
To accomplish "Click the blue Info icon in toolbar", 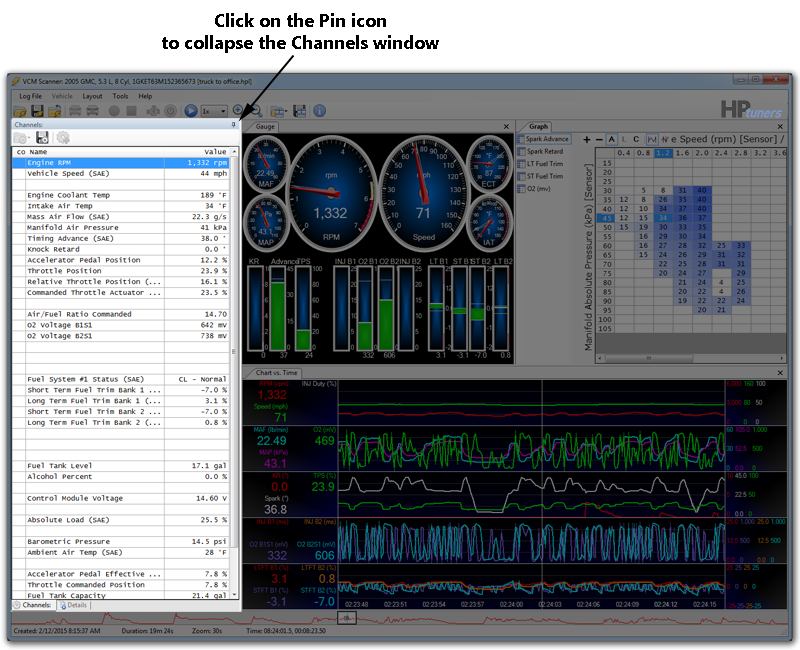I will pyautogui.click(x=319, y=110).
